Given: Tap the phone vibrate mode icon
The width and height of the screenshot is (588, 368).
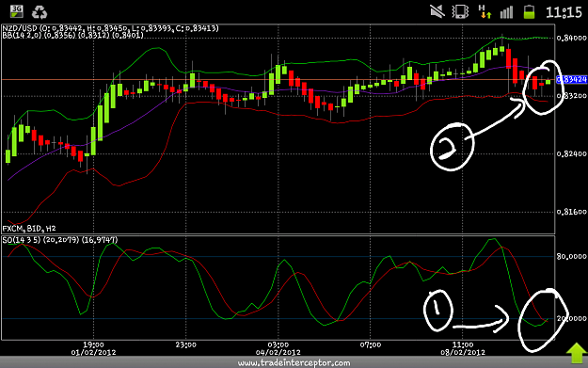Looking at the screenshot, I should [x=460, y=11].
